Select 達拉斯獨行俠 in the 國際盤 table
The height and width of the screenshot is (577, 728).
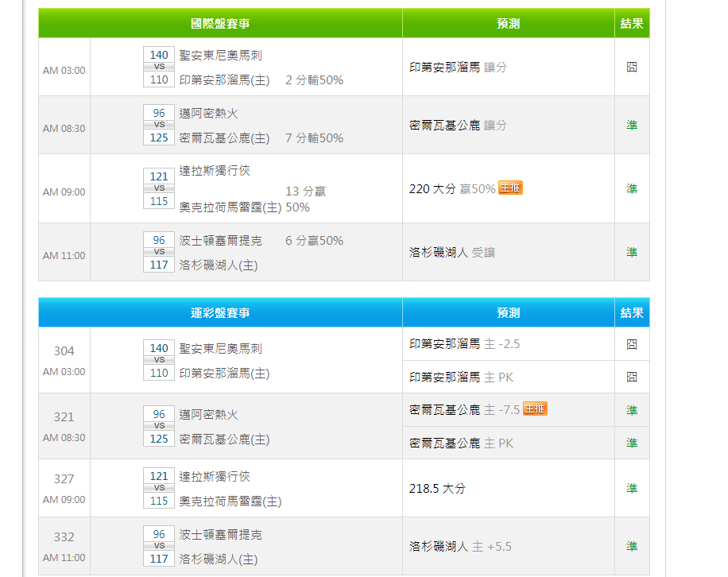pyautogui.click(x=215, y=170)
